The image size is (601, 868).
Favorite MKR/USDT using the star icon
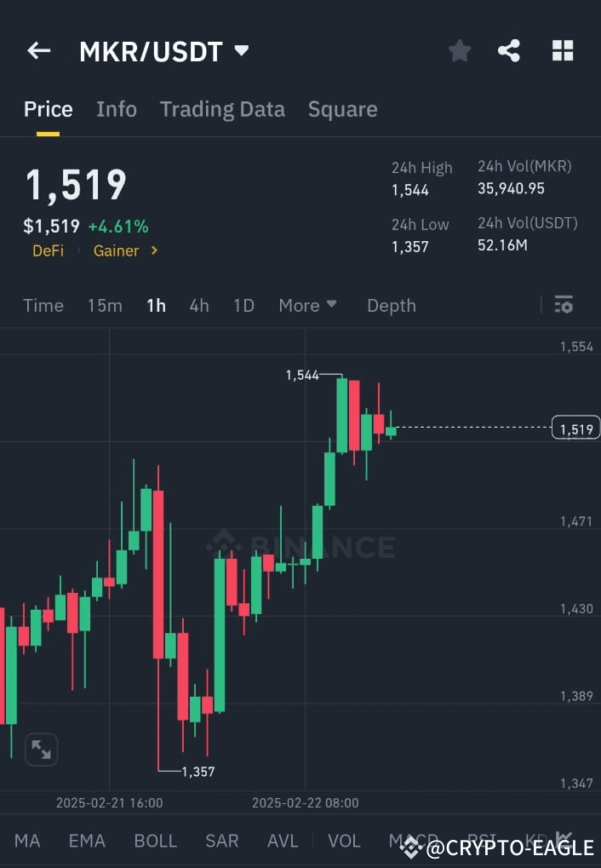tap(460, 50)
